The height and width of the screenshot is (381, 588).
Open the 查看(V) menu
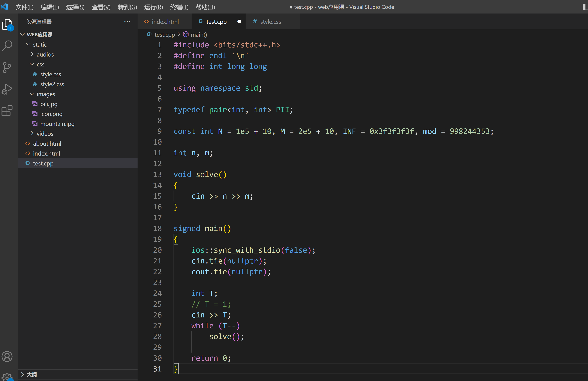click(x=101, y=7)
